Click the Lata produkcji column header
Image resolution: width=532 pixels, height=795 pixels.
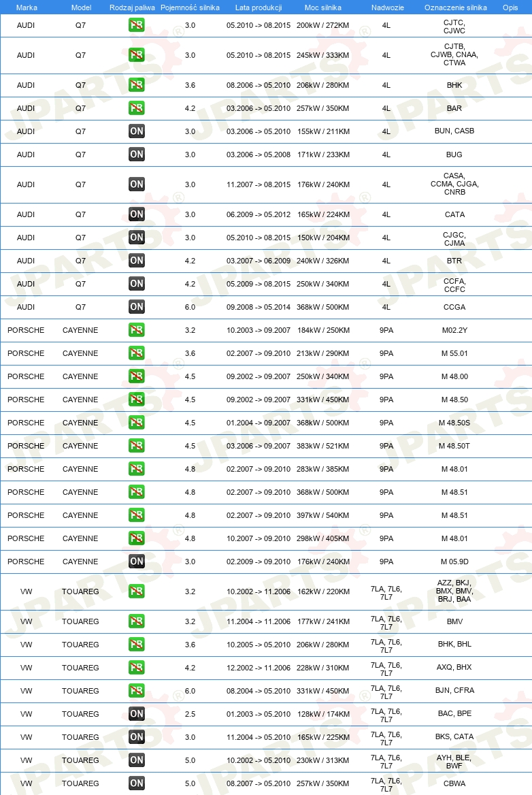pos(259,7)
